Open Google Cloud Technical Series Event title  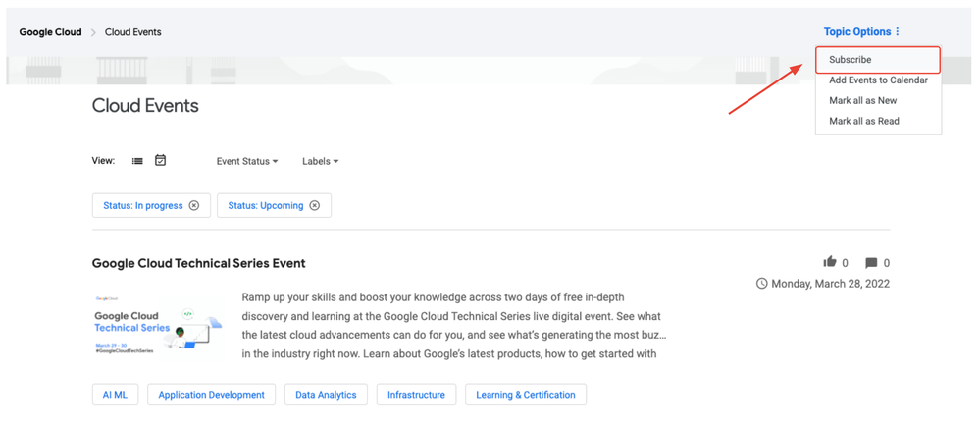point(199,263)
